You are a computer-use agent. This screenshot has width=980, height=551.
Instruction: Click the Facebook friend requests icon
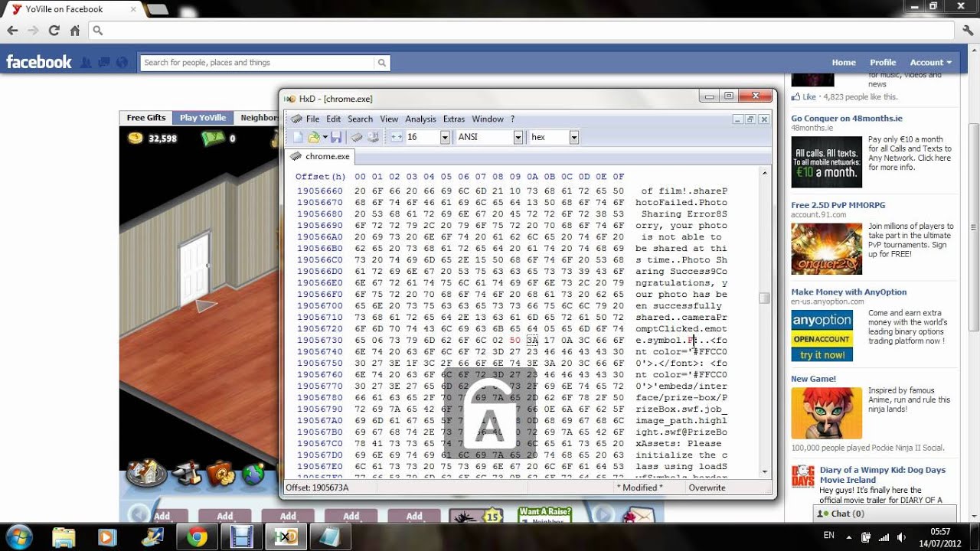click(x=87, y=63)
